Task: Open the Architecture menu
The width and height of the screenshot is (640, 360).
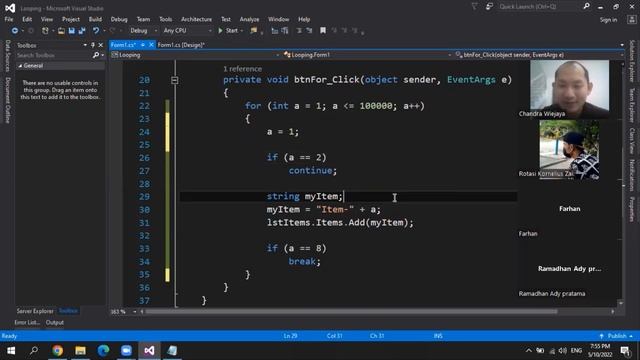Action: coord(196,19)
